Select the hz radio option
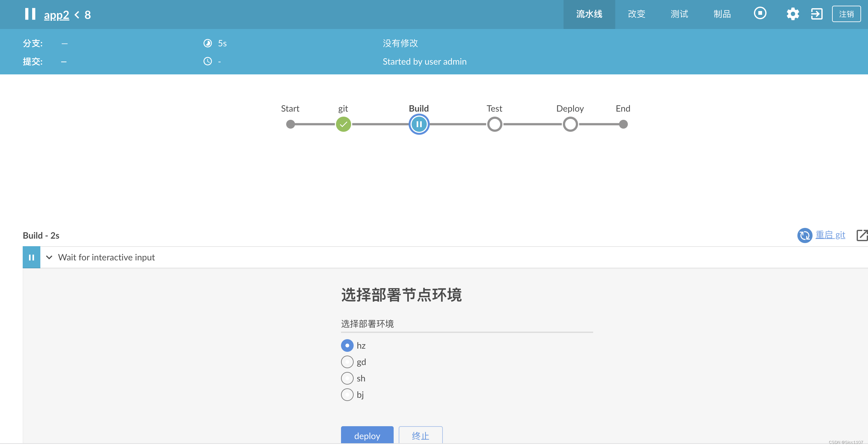This screenshot has width=868, height=447. (x=347, y=345)
